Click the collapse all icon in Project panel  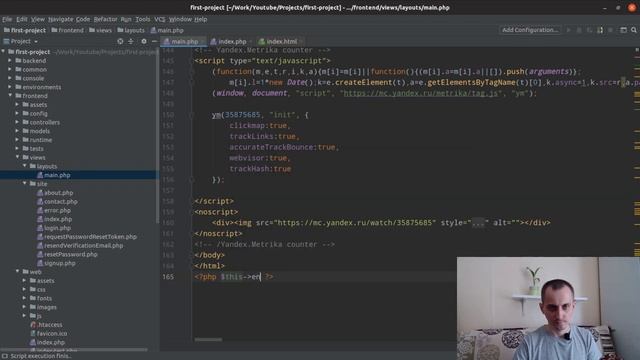(x=131, y=41)
